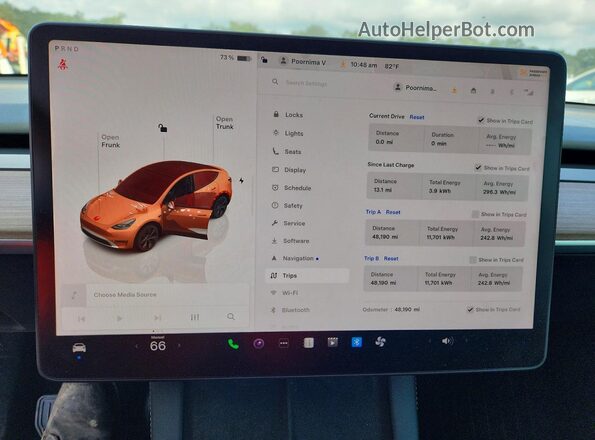Tap Open Trunk
This screenshot has width=595, height=440.
click(225, 123)
